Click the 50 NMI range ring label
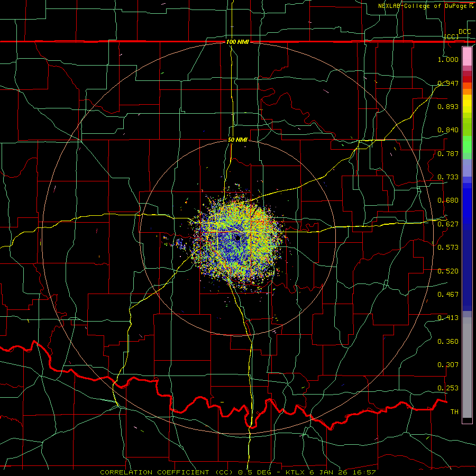This screenshot has width=476, height=476. [x=237, y=140]
